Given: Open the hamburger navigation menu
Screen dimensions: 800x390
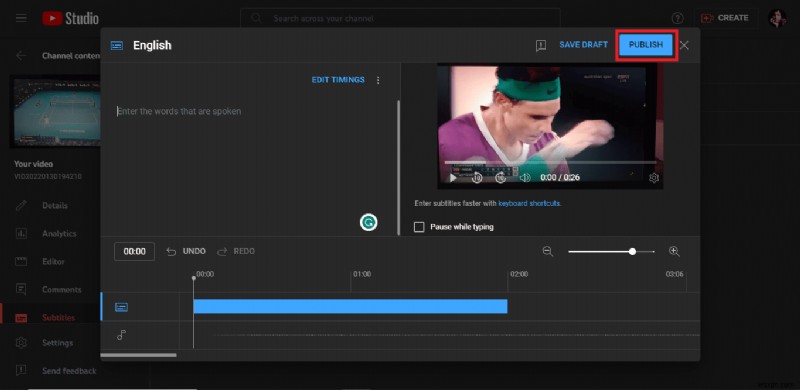Looking at the screenshot, I should [x=21, y=18].
